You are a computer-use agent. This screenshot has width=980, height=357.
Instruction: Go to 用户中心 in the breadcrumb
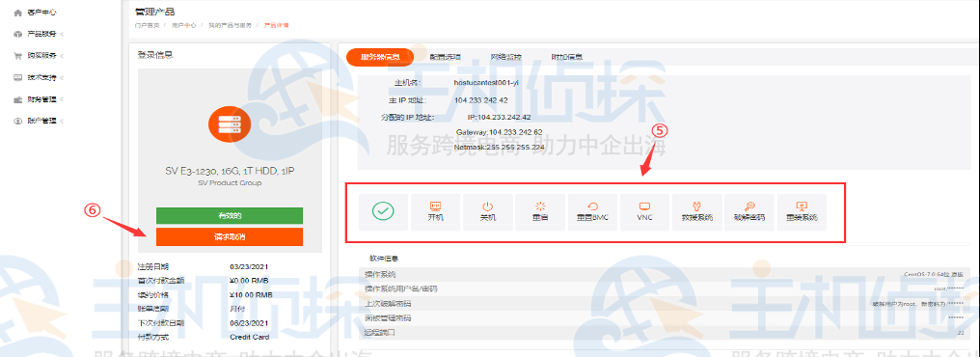click(x=183, y=26)
